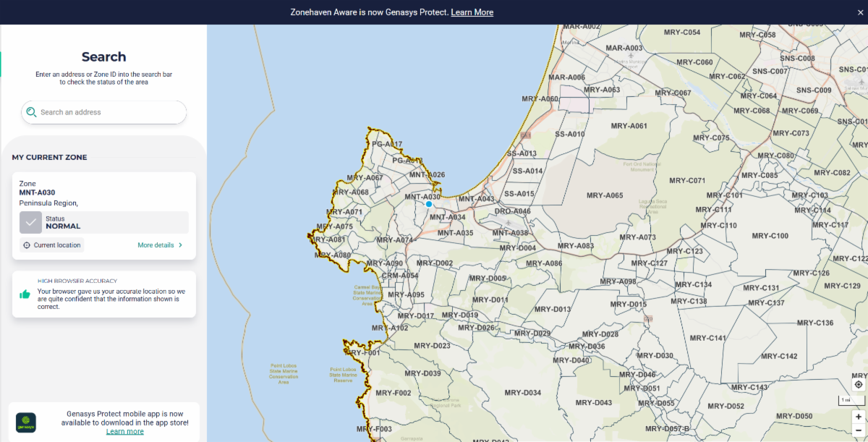Viewport: 868px width, 442px height.
Task: Focus the Search an address field
Action: 109,112
